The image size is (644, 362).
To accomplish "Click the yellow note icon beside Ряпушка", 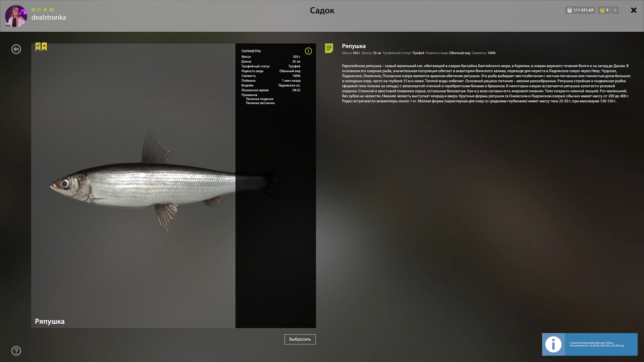I will coord(329,48).
